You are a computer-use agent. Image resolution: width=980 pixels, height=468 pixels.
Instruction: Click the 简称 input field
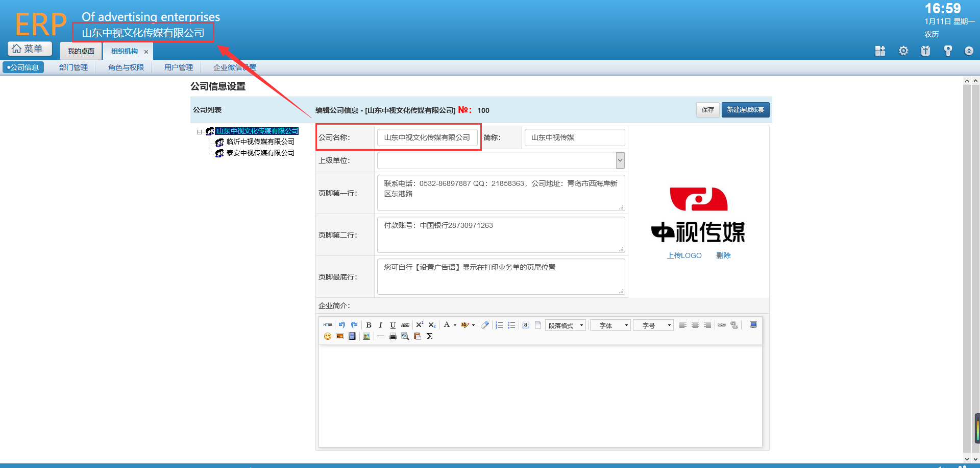[x=575, y=137]
